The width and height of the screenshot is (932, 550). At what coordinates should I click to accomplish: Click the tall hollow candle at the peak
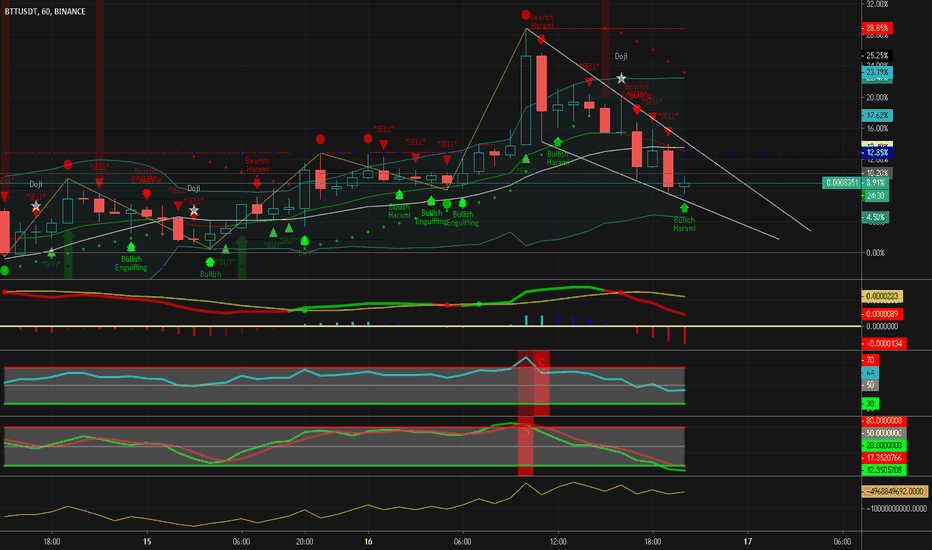pos(526,100)
